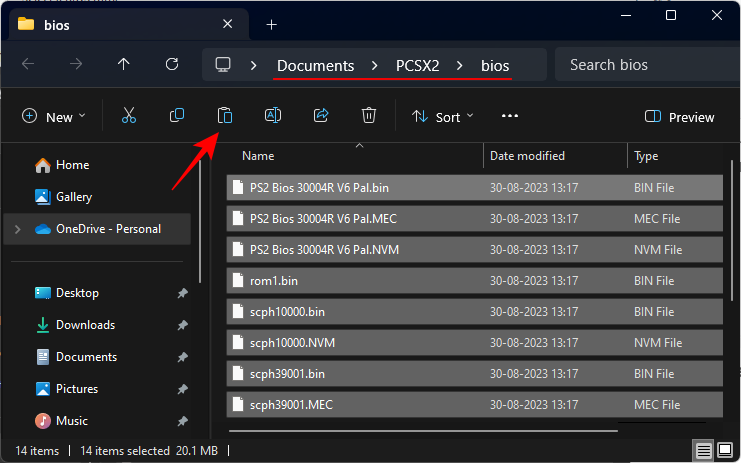Go up one folder level
This screenshot has width=741, height=463.
124,64
